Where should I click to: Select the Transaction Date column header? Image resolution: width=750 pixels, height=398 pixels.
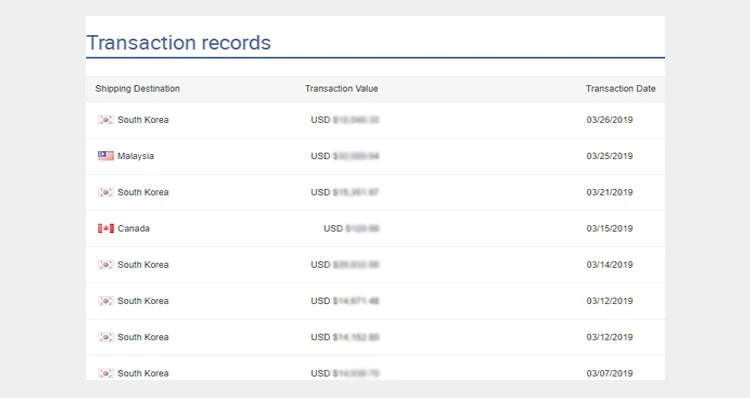point(620,88)
